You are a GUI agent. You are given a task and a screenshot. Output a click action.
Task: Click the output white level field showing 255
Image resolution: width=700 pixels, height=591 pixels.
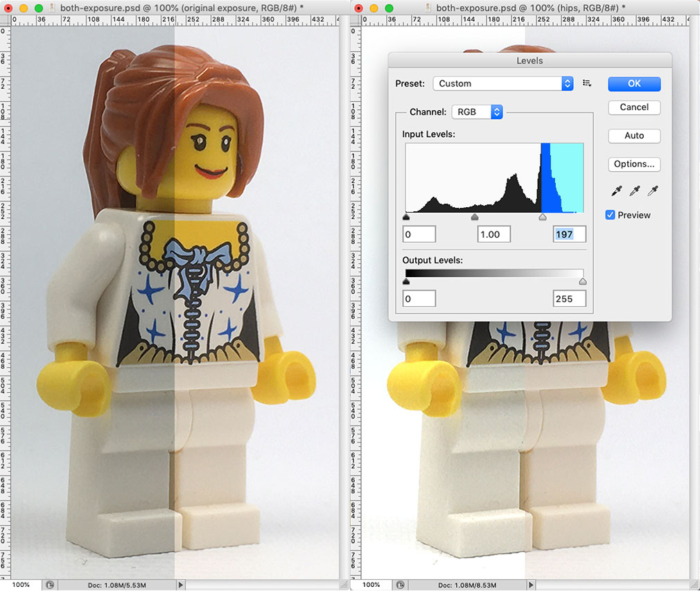click(569, 299)
